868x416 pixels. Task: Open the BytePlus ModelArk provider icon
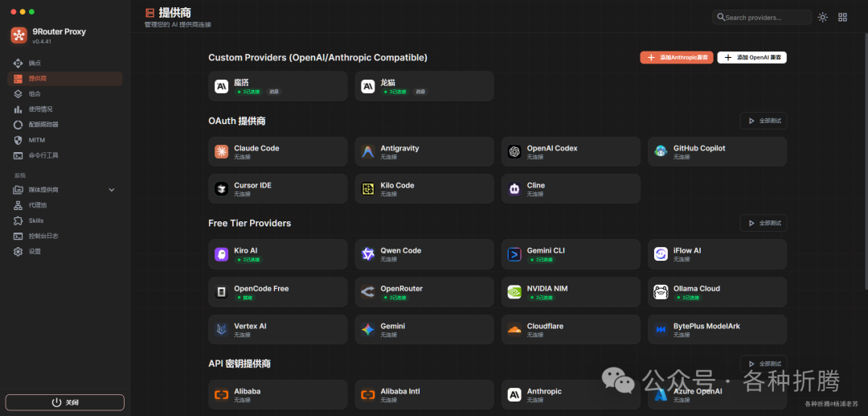661,330
